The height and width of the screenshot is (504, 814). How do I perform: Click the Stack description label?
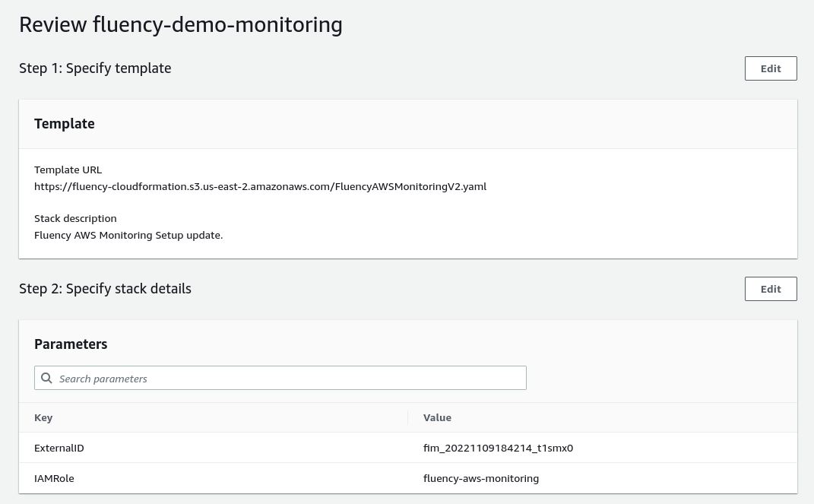(75, 218)
